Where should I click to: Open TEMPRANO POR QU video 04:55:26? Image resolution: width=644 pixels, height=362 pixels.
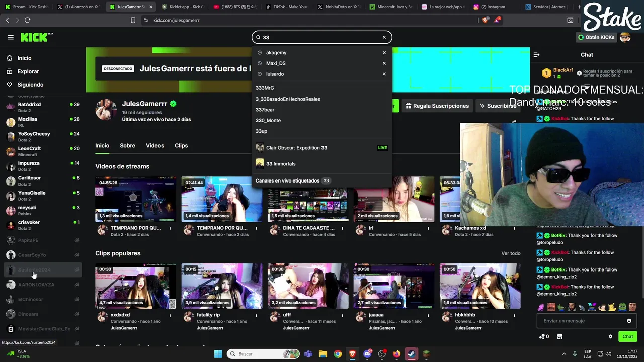click(136, 199)
